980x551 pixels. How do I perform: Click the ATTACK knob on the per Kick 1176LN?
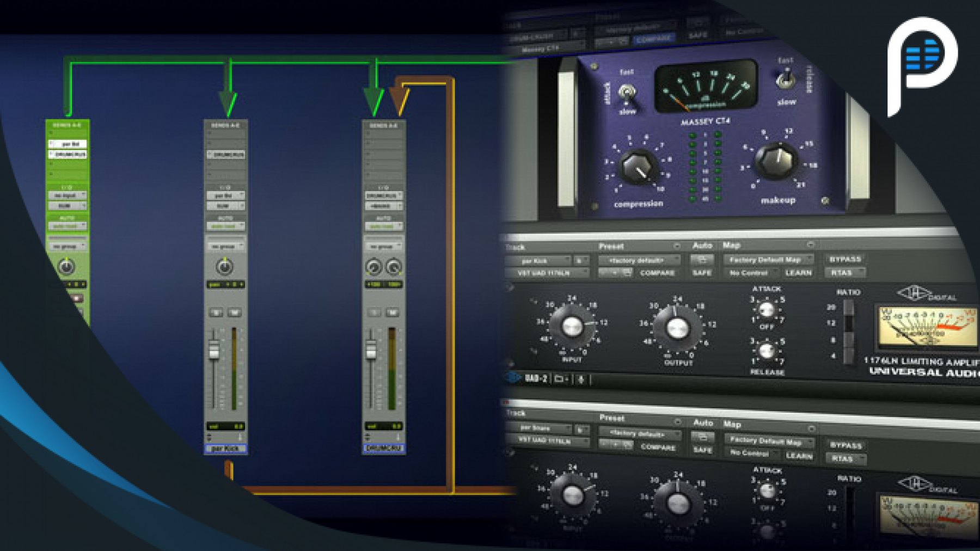pyautogui.click(x=767, y=310)
